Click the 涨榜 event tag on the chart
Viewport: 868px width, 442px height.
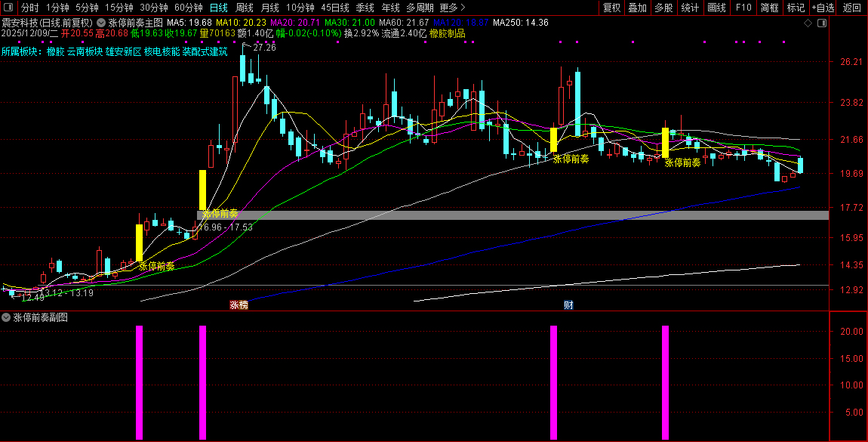[239, 305]
